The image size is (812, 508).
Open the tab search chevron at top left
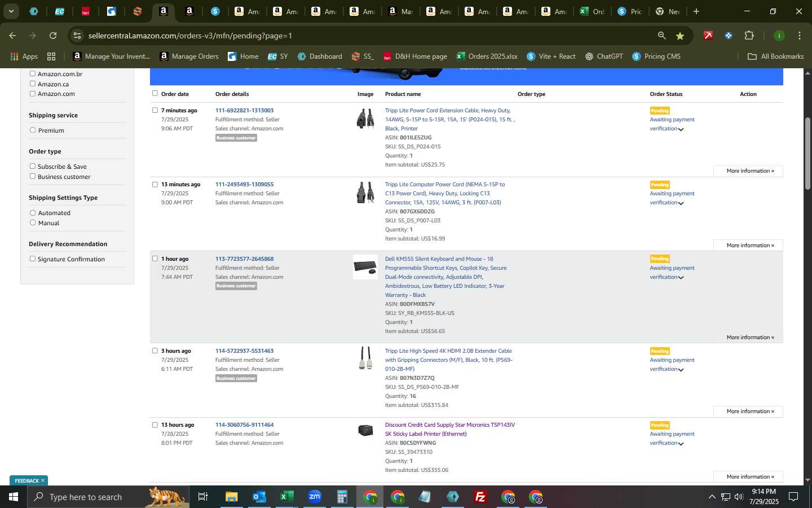(11, 11)
